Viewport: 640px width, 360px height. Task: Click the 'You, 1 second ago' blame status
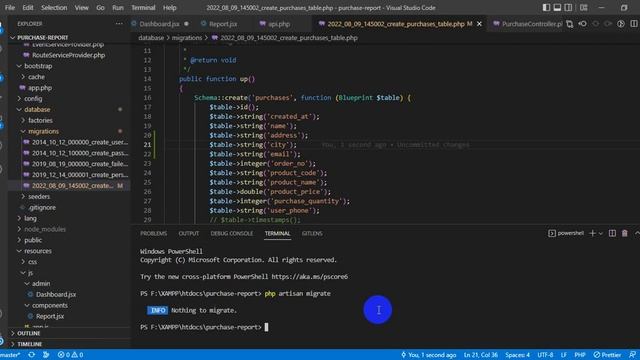click(x=429, y=355)
